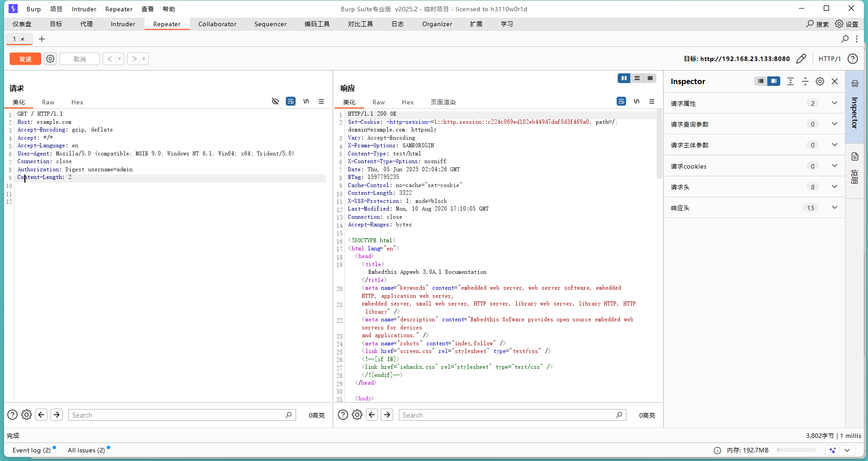Viewport: 868px width, 461px height.
Task: Open request search help icon
Action: [13, 414]
